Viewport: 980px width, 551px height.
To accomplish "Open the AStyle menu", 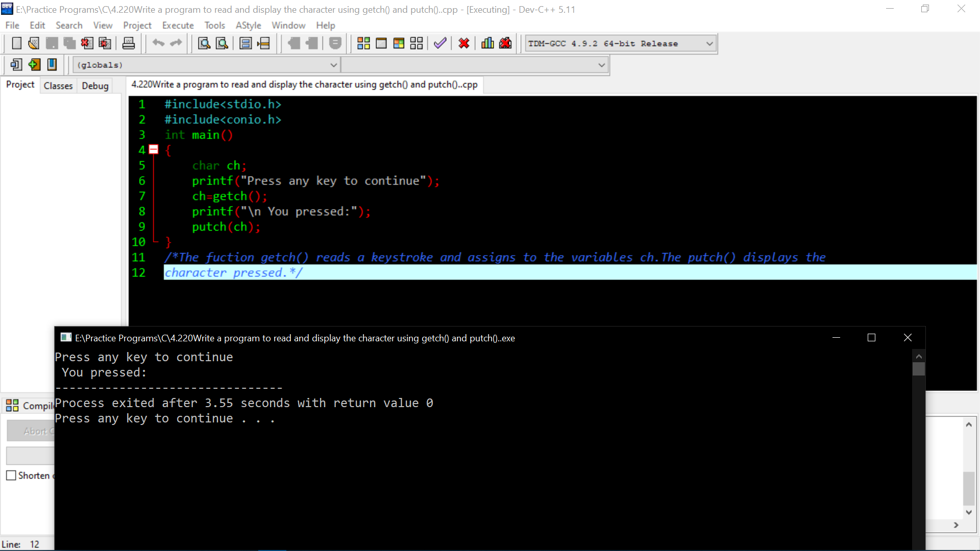I will click(x=248, y=25).
